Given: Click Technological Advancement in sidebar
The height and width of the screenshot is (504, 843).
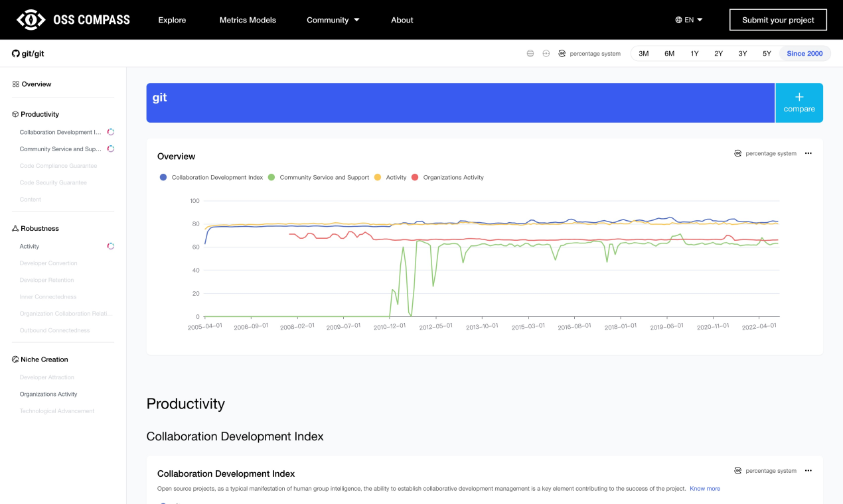Looking at the screenshot, I should pos(57,411).
